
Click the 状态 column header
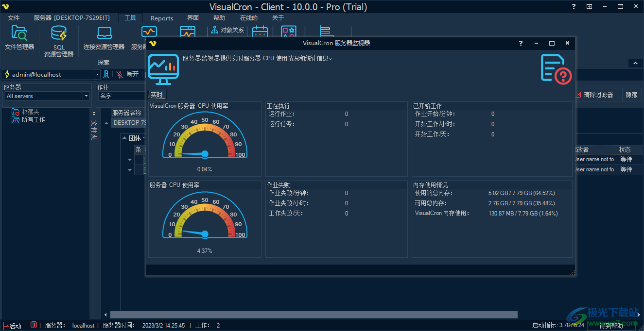pos(630,149)
